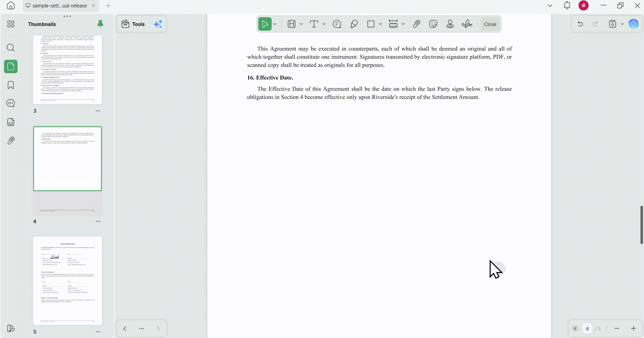Click the Tools button
The height and width of the screenshot is (338, 644).
(133, 24)
